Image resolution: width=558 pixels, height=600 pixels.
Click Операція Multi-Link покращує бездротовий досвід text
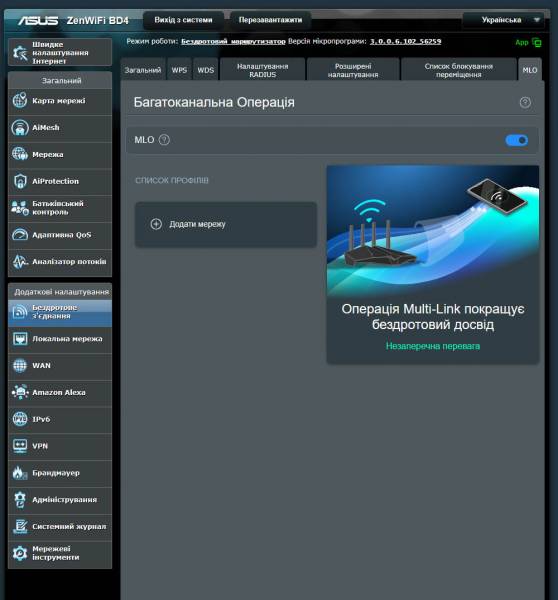pos(433,317)
